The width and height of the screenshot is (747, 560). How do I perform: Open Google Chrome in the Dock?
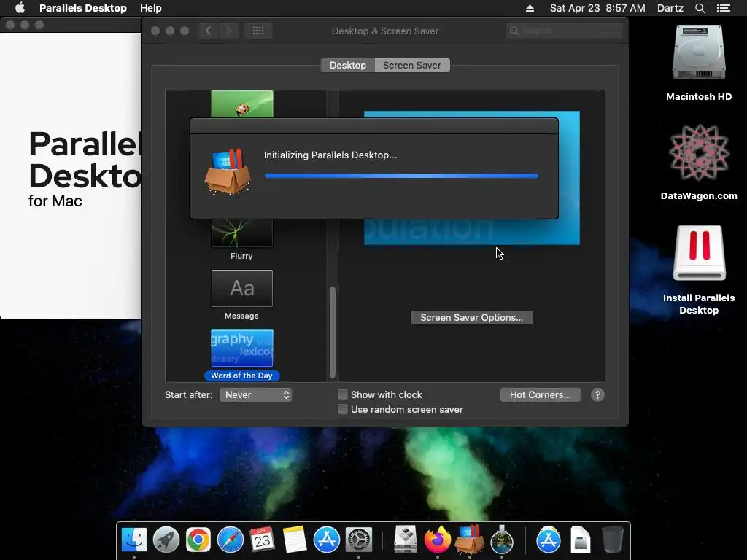click(x=198, y=540)
